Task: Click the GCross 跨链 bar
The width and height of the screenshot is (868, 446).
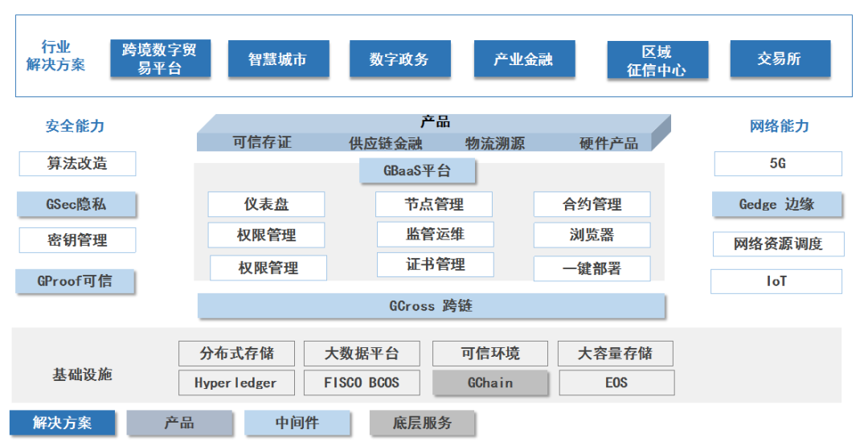Action: tap(431, 306)
